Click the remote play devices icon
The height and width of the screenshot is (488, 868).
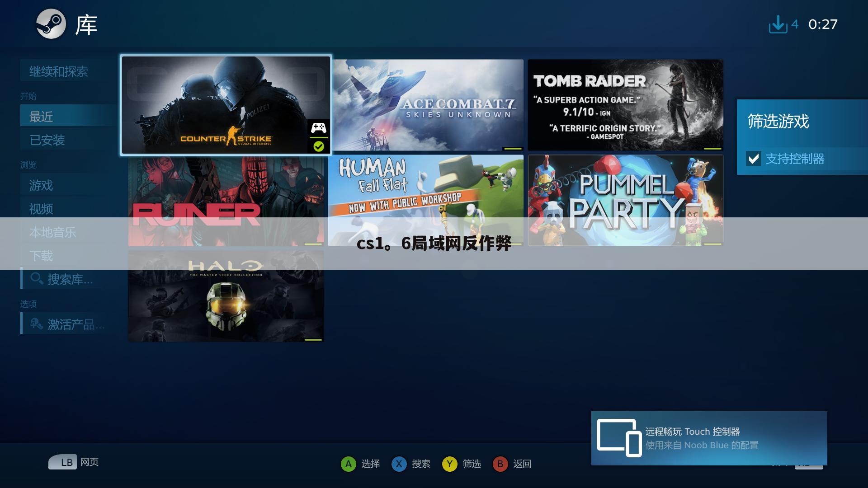click(x=619, y=438)
